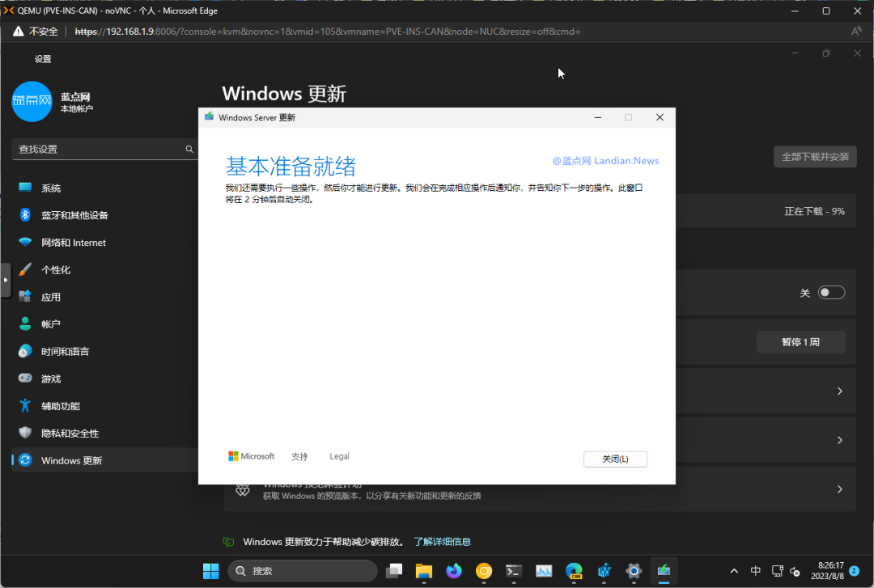The width and height of the screenshot is (874, 588).
Task: Click the Read aloud icon in Edge
Action: point(856,32)
